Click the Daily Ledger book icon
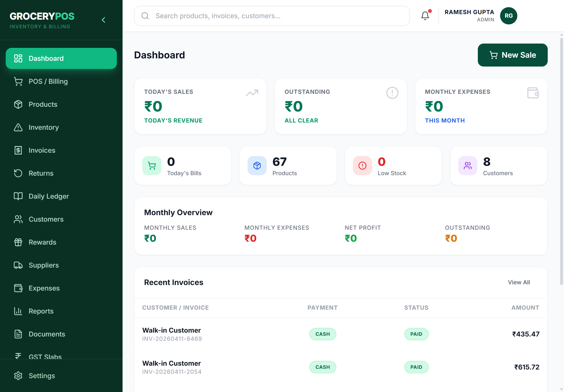 click(18, 196)
